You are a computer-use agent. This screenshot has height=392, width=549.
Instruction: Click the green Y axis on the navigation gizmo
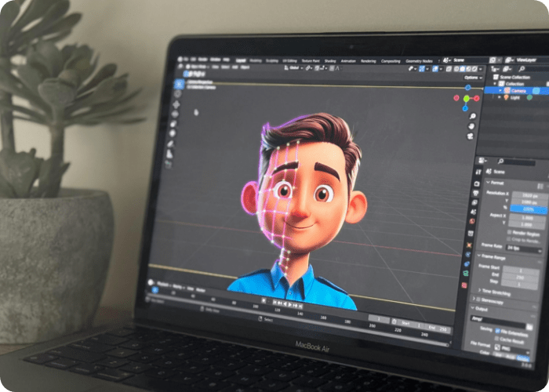(x=466, y=98)
